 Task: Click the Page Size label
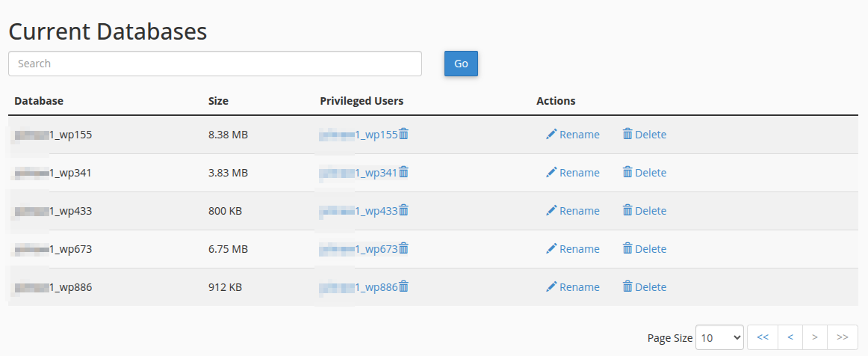pyautogui.click(x=670, y=338)
